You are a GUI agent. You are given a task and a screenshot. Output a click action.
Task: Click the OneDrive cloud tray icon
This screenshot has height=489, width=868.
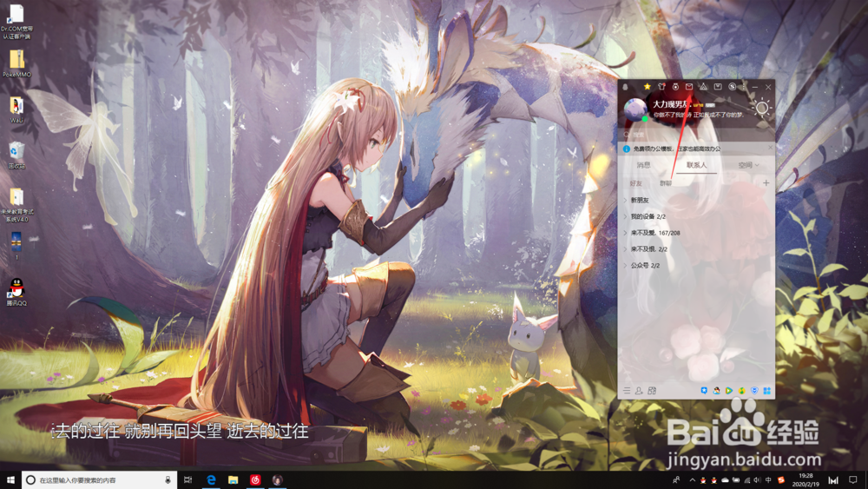click(725, 480)
